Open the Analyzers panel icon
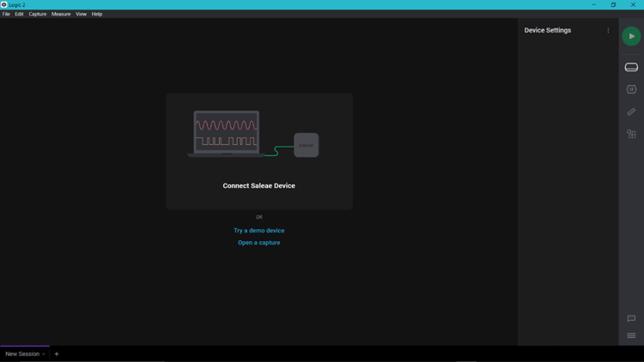 (631, 89)
